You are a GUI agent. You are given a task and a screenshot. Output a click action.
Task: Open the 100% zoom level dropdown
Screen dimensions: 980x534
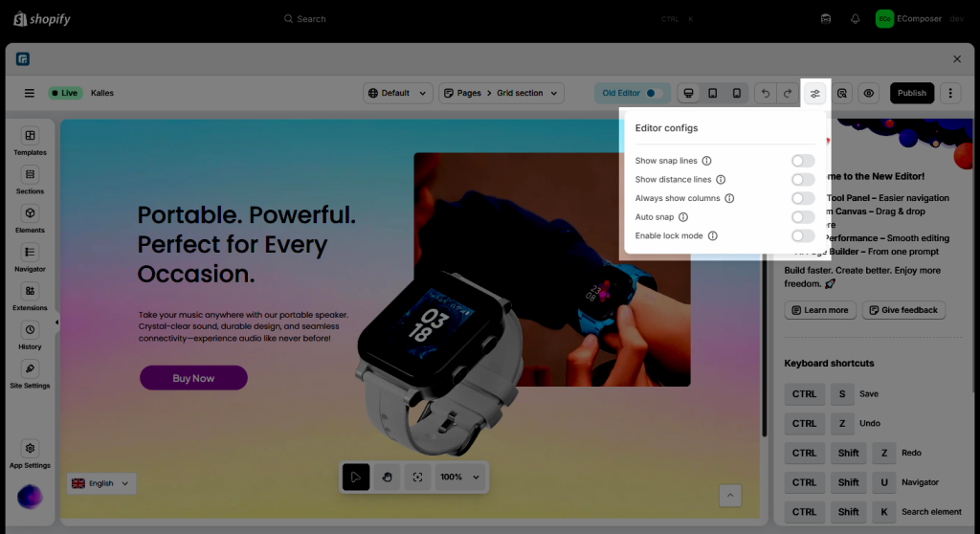[x=460, y=477]
